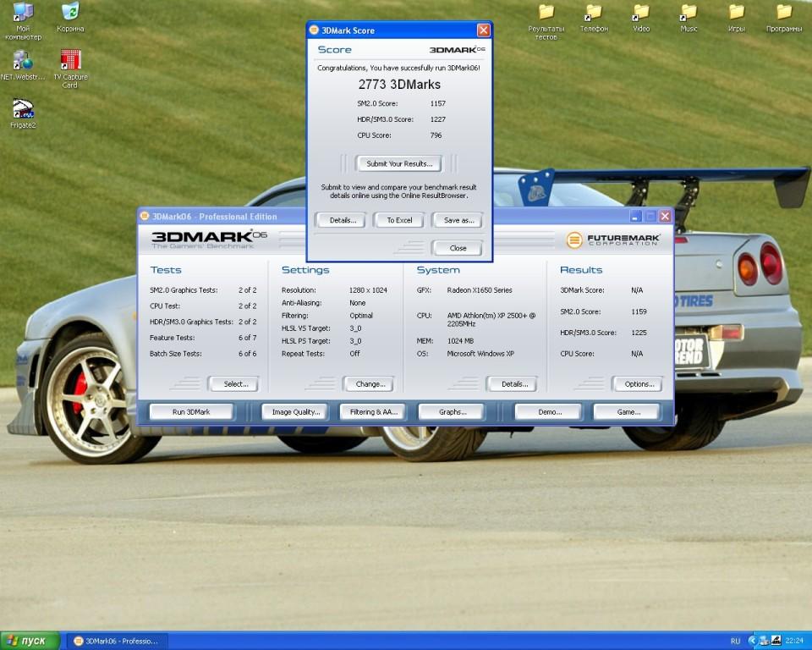Screen dimensions: 812x650
Task: Click the Results HDR/SM3.0 Score value 1225
Action: coord(639,333)
